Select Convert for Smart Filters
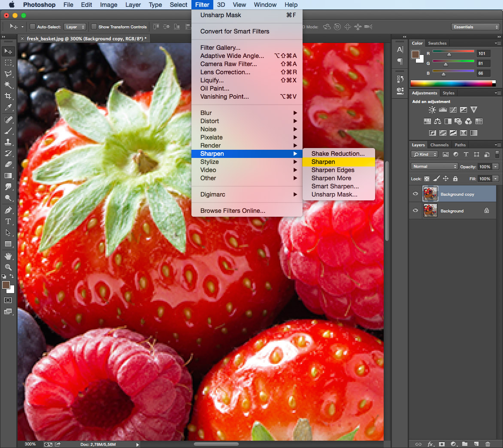 (x=247, y=31)
